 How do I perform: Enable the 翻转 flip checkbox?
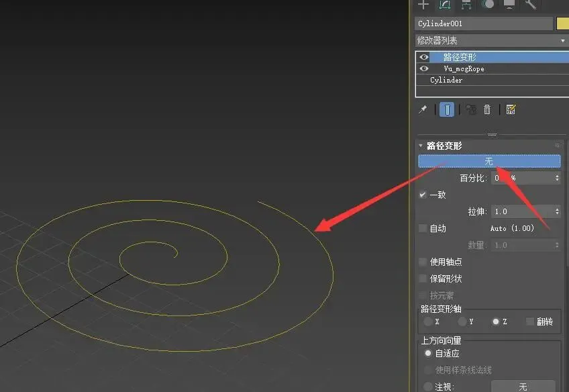(x=530, y=322)
